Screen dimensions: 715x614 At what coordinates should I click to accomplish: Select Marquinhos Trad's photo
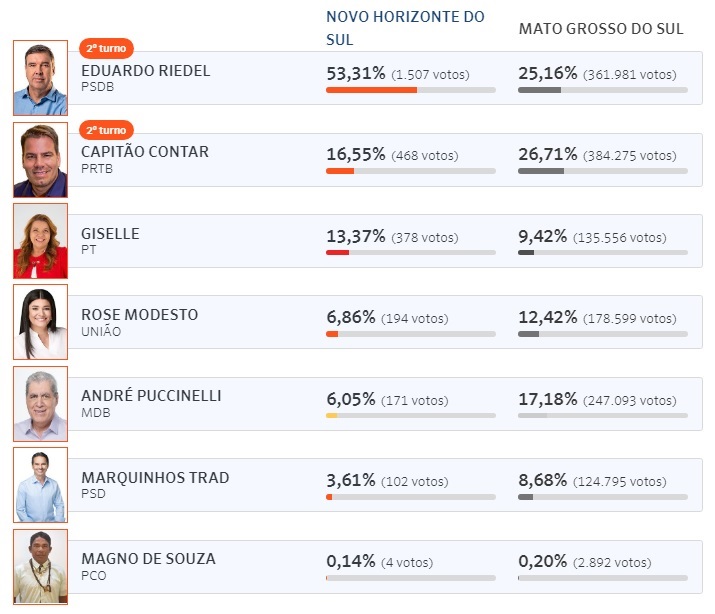[40, 485]
